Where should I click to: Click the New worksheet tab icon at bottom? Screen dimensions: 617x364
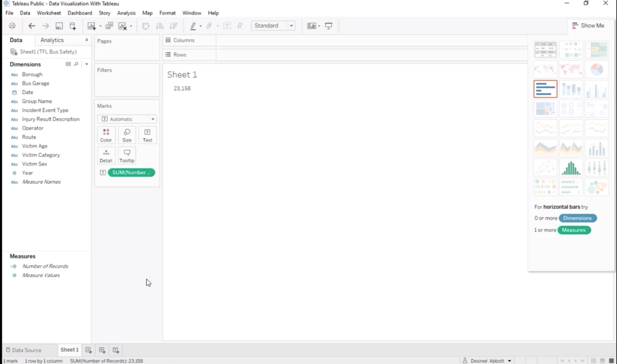89,350
